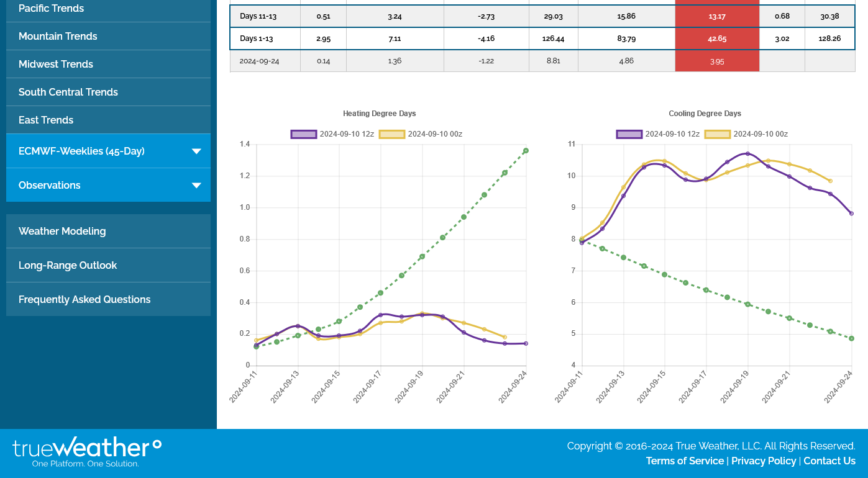Open Frequently Asked Questions

point(85,300)
